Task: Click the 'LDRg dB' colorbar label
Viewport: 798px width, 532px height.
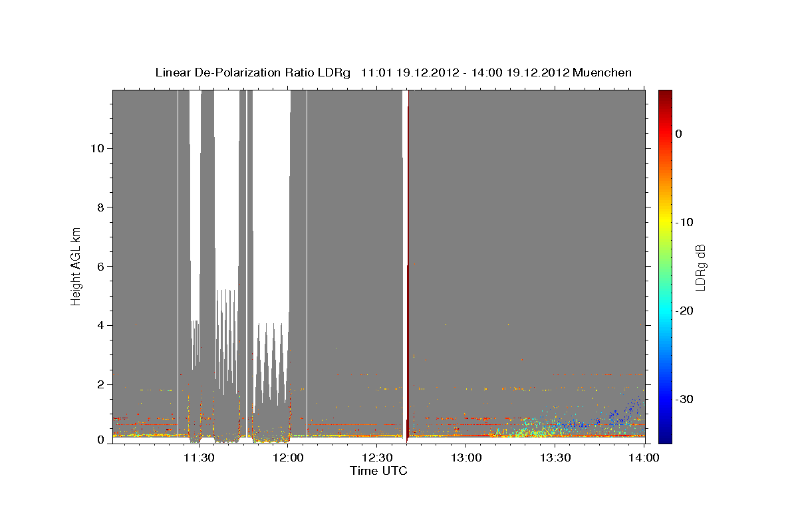Action: (700, 267)
